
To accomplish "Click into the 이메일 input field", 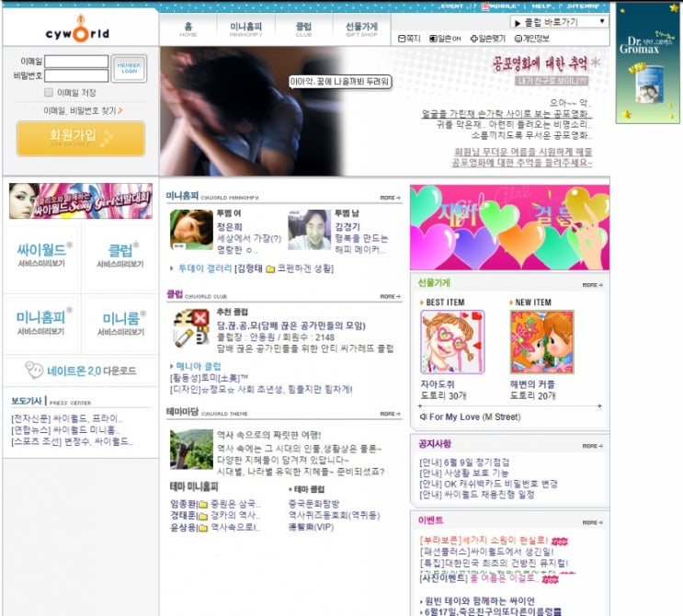I will pyautogui.click(x=76, y=62).
